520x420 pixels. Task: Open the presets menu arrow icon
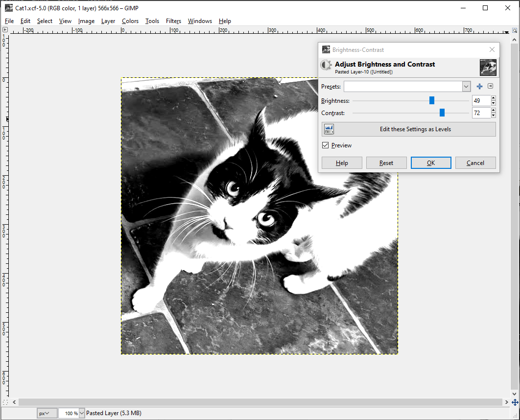pos(490,87)
